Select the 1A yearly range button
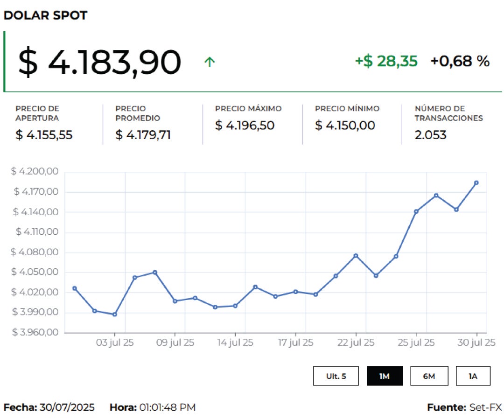 (473, 376)
